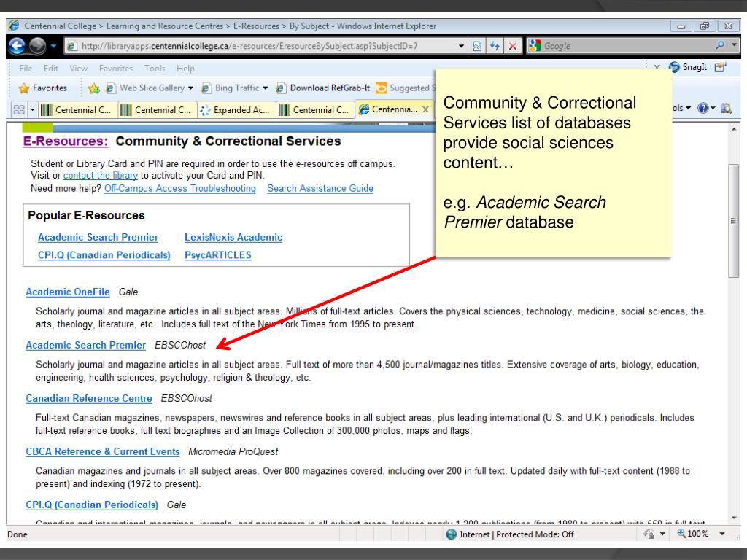Open CPI.Q in Popular E-Resources box
The image size is (747, 560).
click(x=104, y=255)
